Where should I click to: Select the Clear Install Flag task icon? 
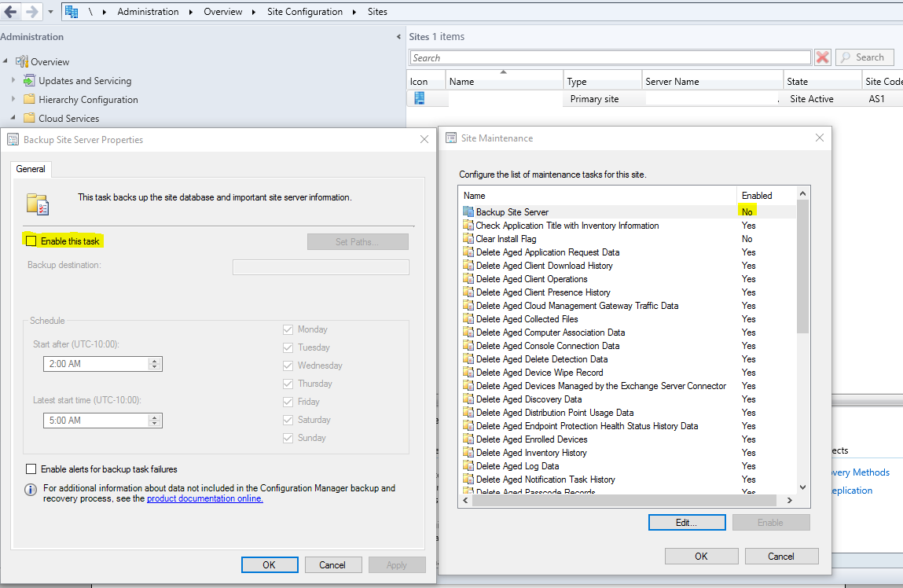[468, 238]
